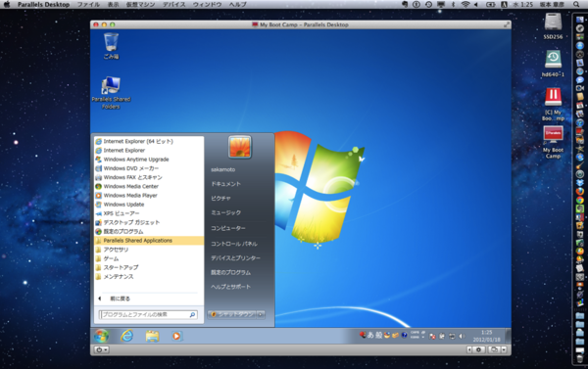Click the IME あ input mode indicator

coord(370,335)
